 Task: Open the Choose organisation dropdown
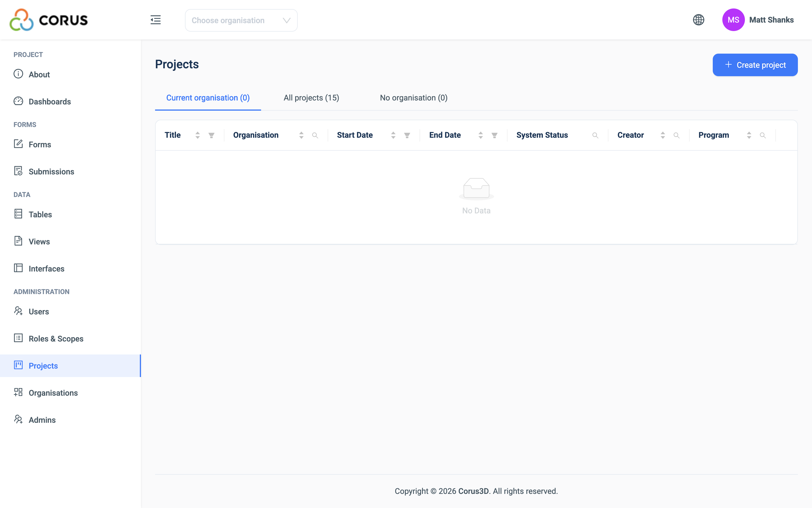(241, 21)
